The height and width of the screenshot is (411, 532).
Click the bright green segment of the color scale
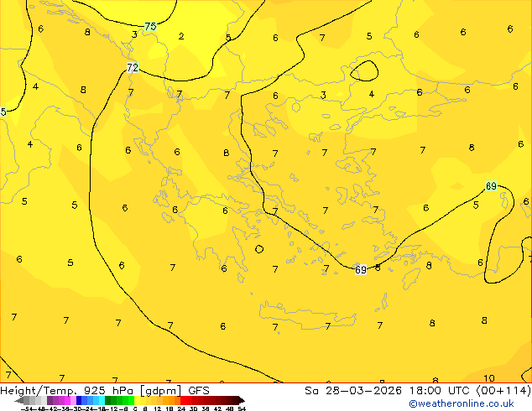[131, 400]
